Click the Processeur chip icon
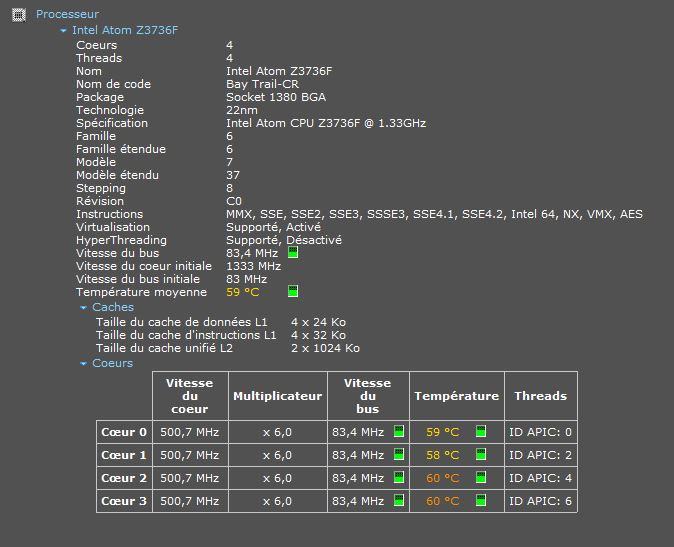The image size is (674, 547). point(18,15)
